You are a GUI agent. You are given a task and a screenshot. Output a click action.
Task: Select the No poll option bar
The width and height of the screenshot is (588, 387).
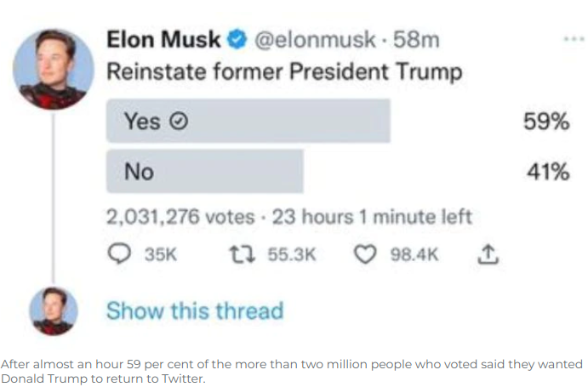point(204,171)
